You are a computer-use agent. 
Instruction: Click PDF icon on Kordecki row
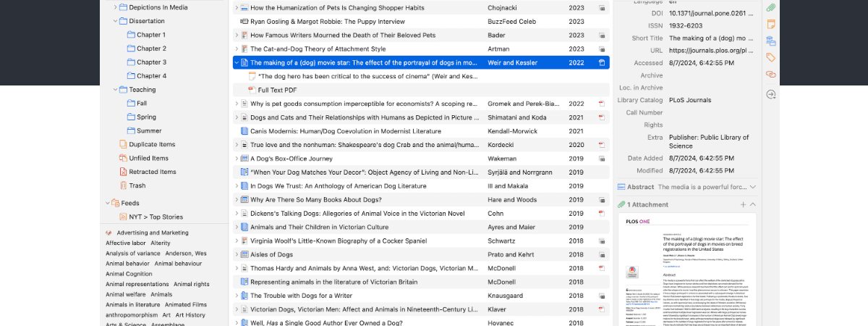click(x=601, y=145)
